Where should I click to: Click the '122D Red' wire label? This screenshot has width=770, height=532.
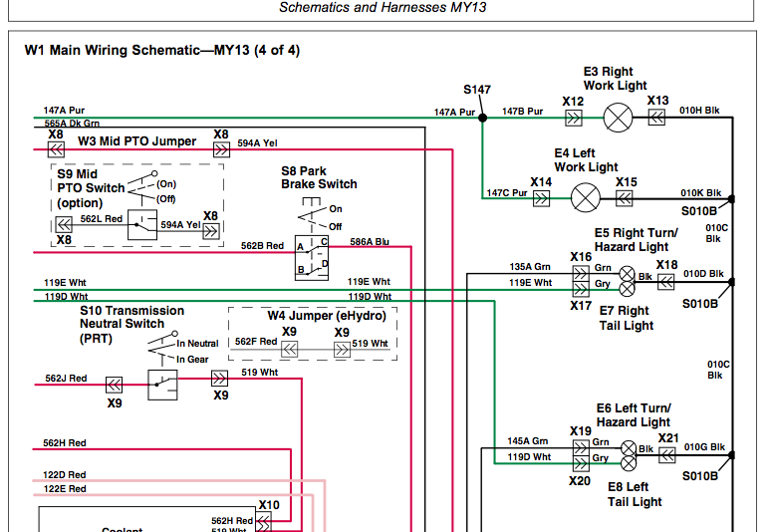[x=65, y=474]
